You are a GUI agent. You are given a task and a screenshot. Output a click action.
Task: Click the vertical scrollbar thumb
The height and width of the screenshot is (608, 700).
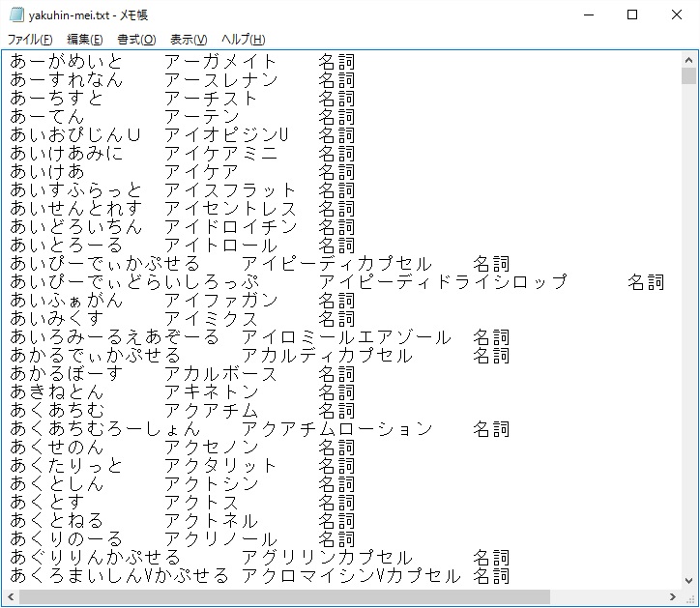coord(688,76)
